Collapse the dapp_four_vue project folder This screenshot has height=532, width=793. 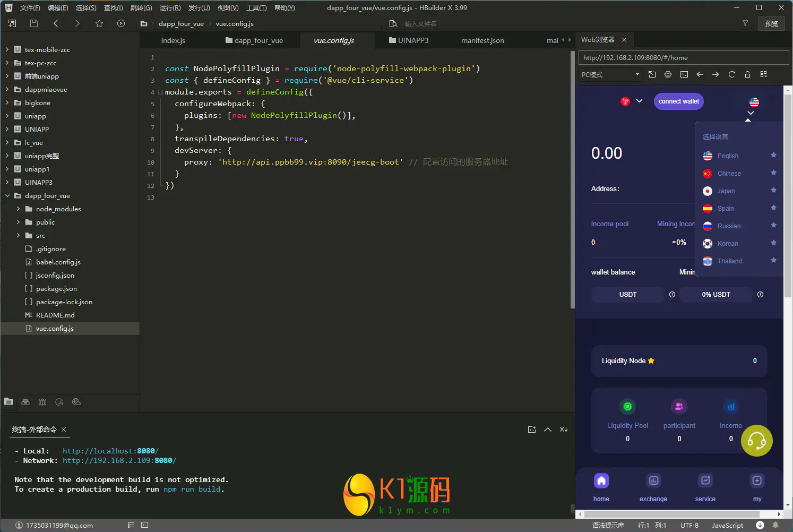pos(7,195)
